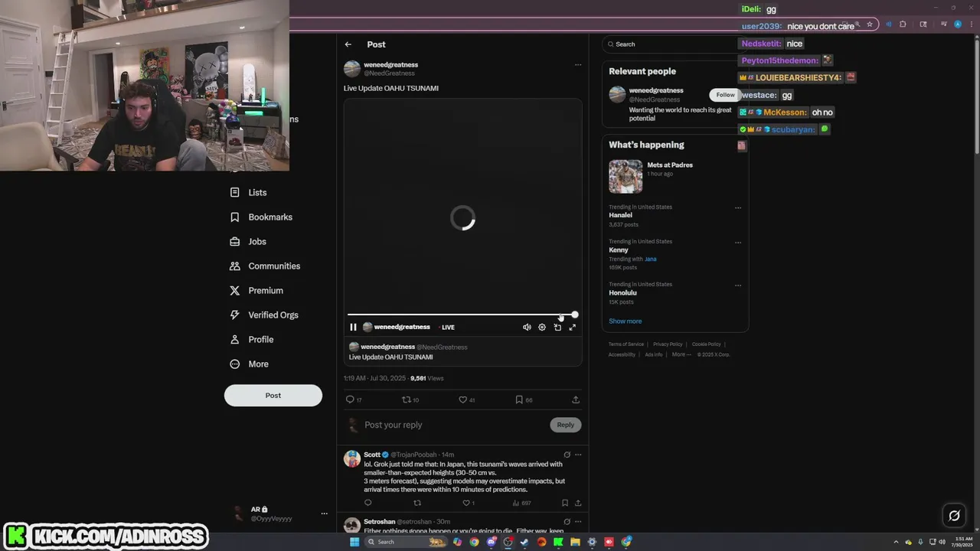This screenshot has height=551, width=980.
Task: Enter fullscreen on the live video
Action: (572, 327)
